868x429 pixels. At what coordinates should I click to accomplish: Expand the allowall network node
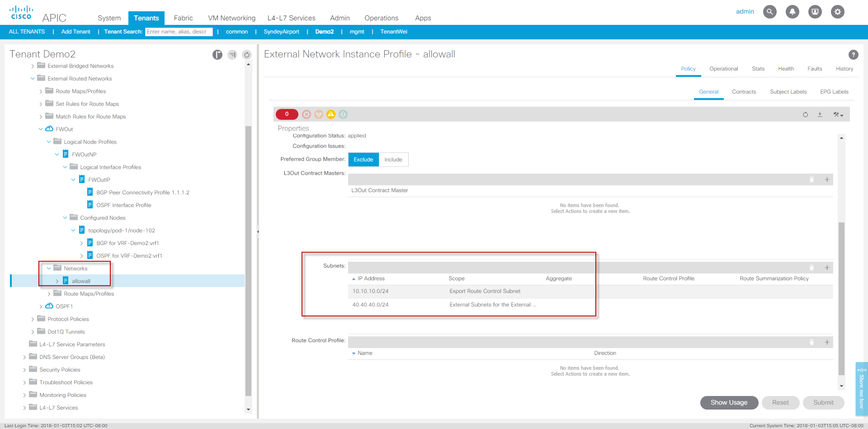(x=57, y=281)
